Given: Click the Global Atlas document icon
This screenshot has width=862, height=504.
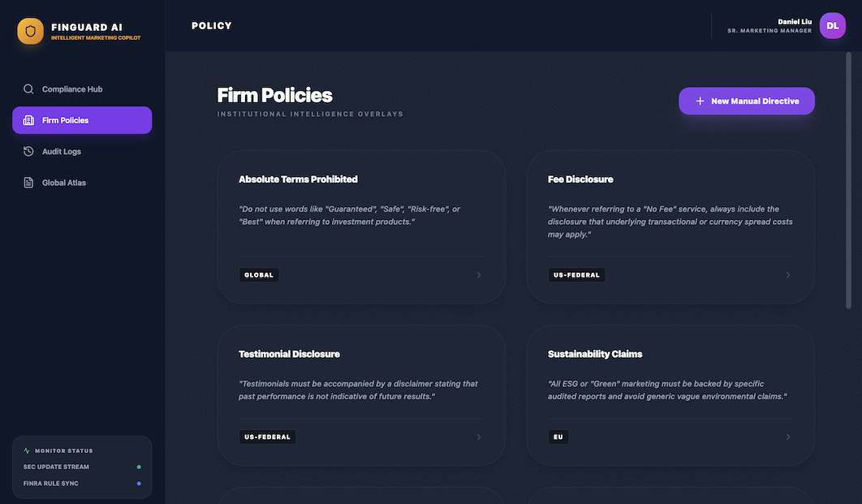Looking at the screenshot, I should (x=28, y=183).
